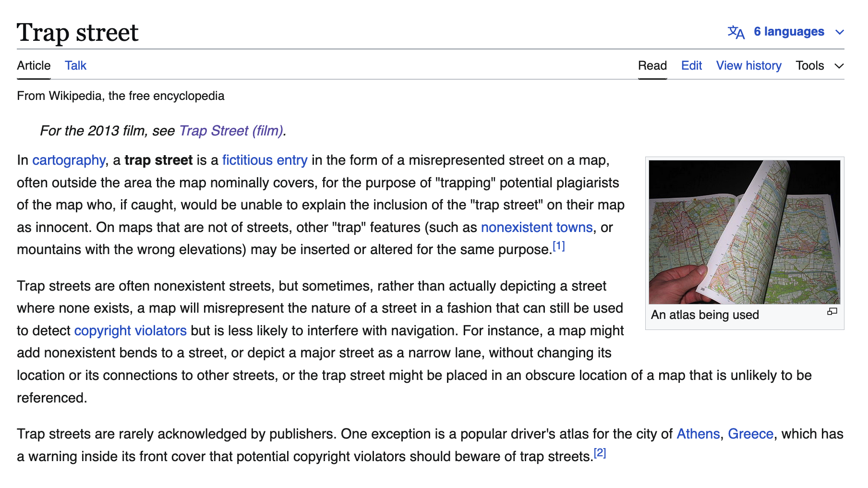Jump to citation reference [2]

[600, 453]
